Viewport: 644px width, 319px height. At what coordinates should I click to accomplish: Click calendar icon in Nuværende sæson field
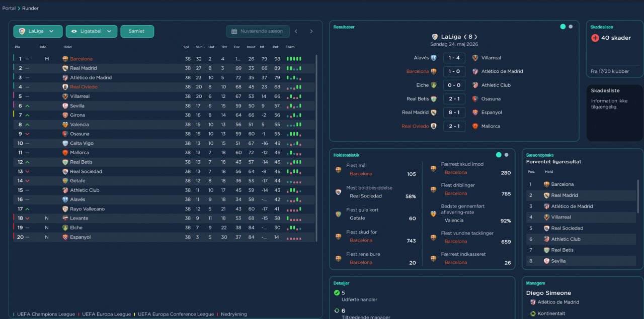tap(234, 31)
